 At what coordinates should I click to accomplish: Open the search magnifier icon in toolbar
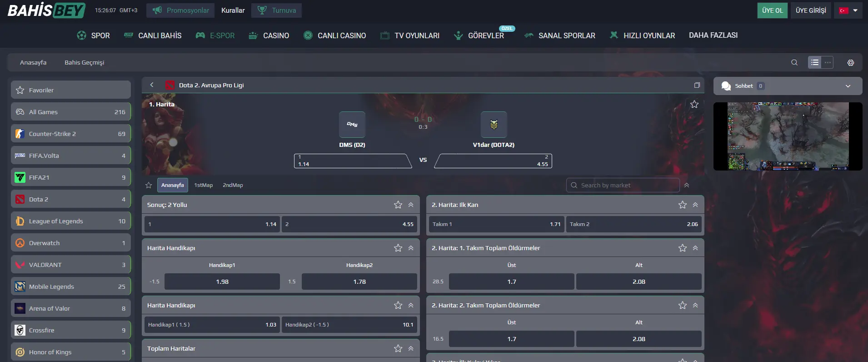794,63
